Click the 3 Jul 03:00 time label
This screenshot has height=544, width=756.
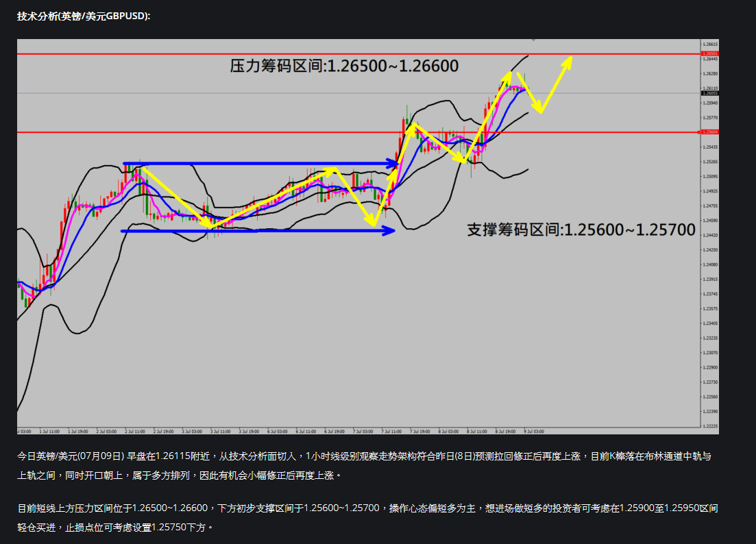click(x=192, y=431)
